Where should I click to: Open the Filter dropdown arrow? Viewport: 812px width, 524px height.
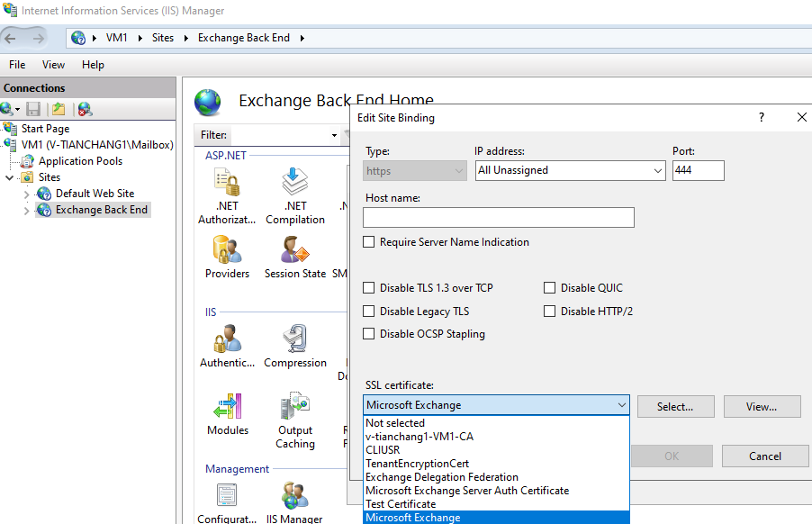tap(335, 135)
